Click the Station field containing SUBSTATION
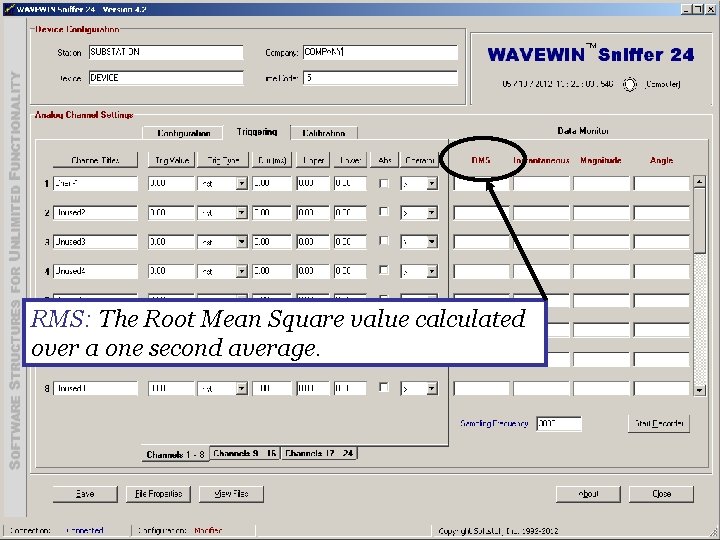This screenshot has height=540, width=720. (166, 52)
